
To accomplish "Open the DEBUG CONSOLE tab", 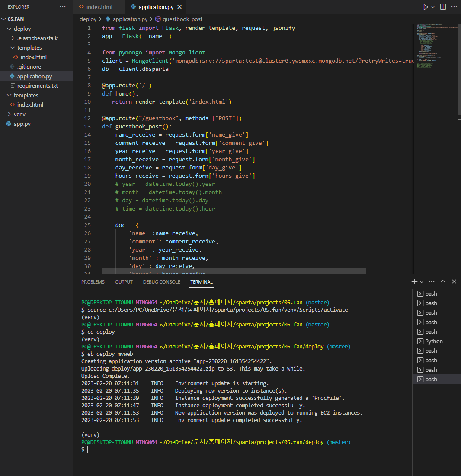I will [x=162, y=282].
